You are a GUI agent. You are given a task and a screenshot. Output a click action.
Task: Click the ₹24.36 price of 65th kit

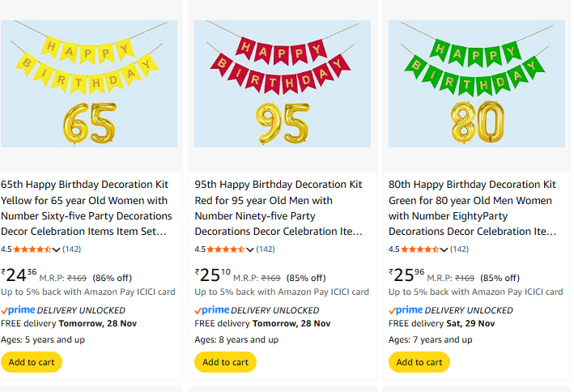coord(19,274)
